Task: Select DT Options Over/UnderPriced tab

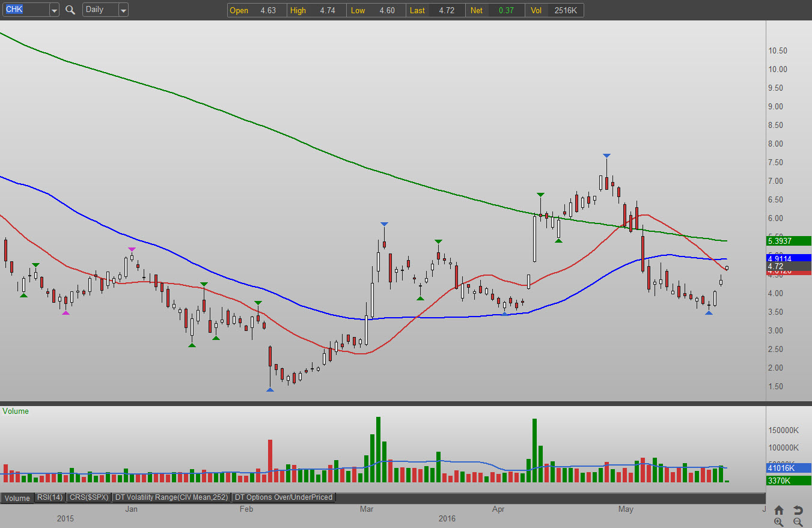Action: 284,497
